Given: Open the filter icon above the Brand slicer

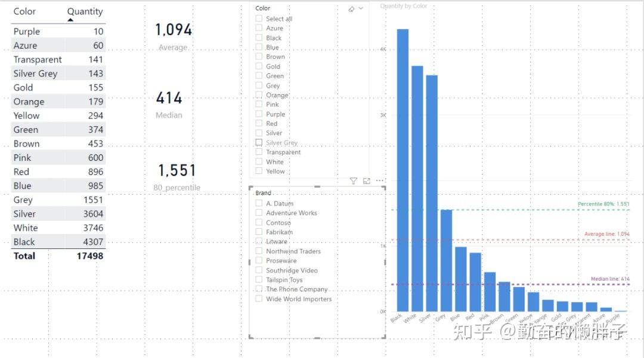Looking at the screenshot, I should (354, 180).
